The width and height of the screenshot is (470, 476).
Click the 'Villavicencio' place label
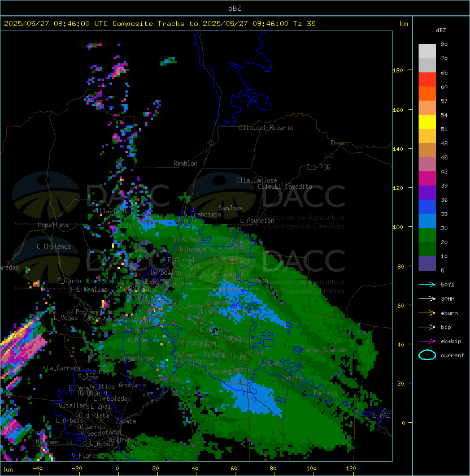point(114,211)
